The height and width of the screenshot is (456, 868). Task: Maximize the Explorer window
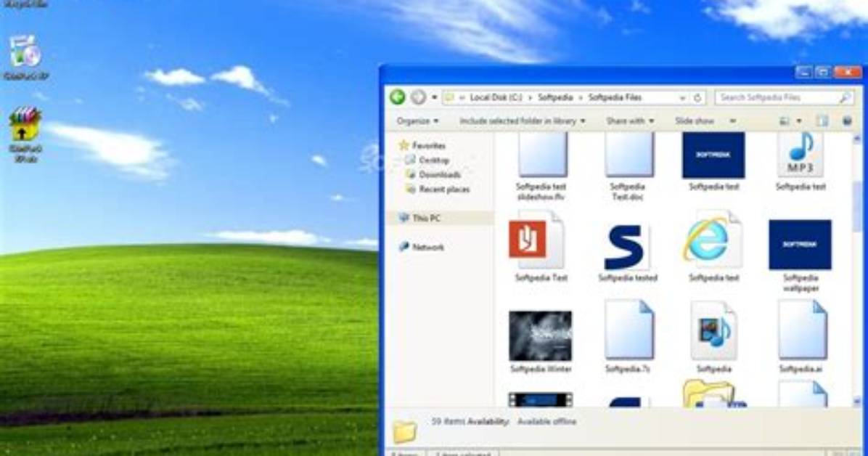click(823, 72)
